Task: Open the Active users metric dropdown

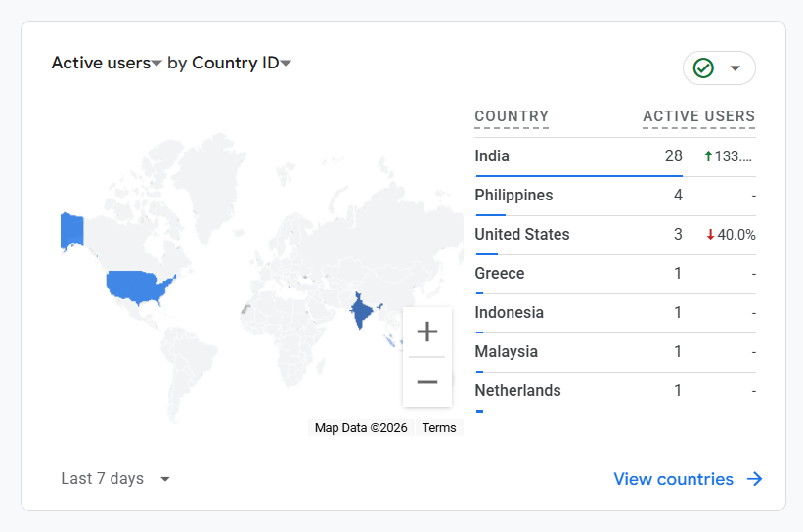Action: pos(107,63)
